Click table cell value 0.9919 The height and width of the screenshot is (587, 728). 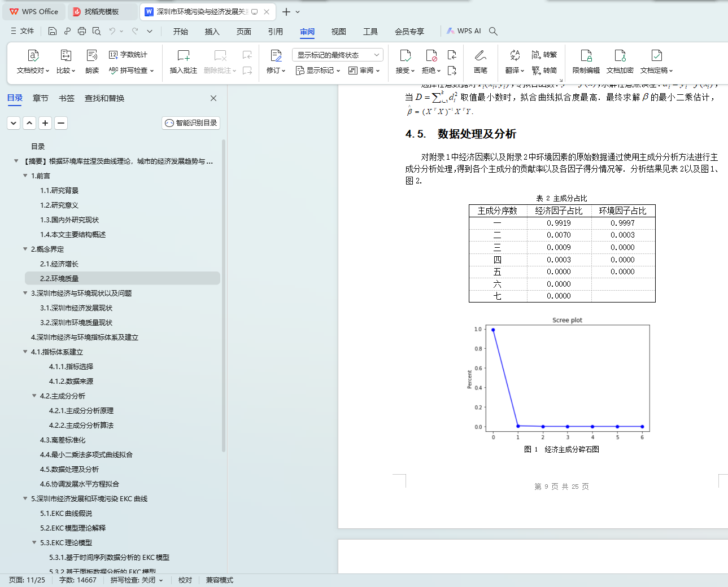[559, 223]
